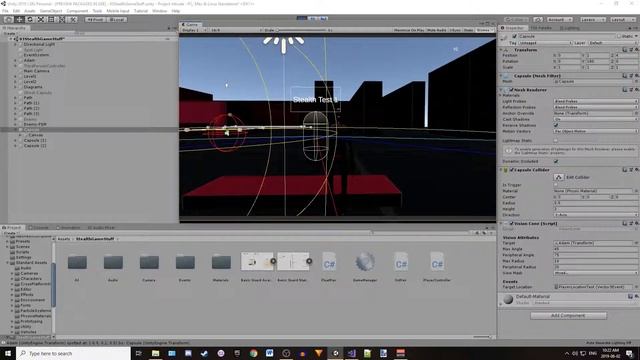The image size is (640, 360).
Task: Select the Move tool in the toolbar
Action: click(19, 19)
